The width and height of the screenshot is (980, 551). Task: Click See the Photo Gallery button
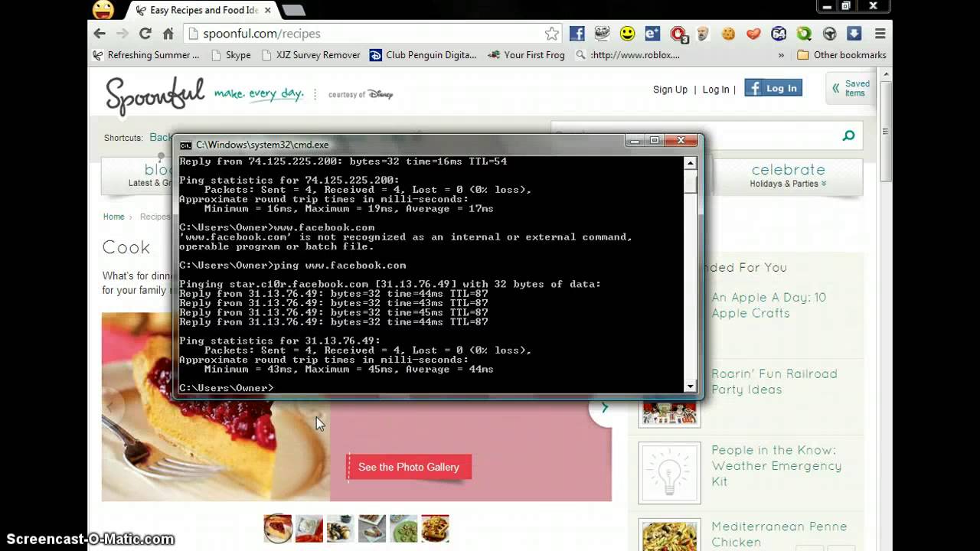tap(409, 467)
